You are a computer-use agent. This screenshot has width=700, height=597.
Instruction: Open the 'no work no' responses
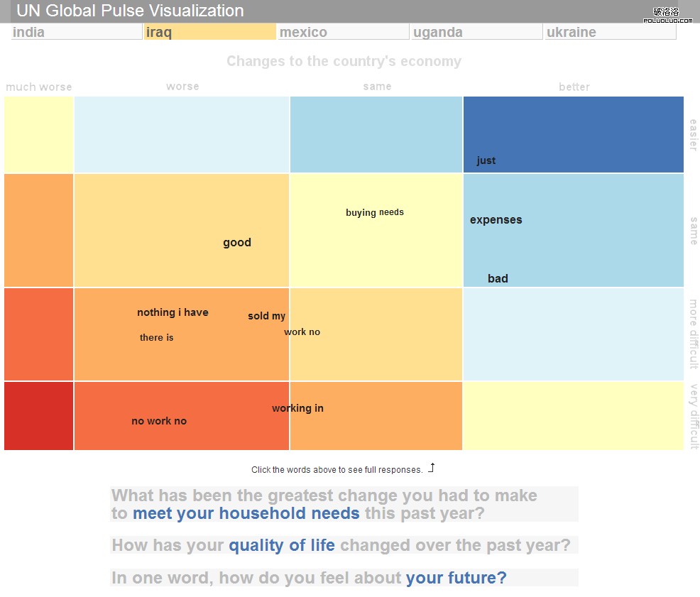(159, 421)
